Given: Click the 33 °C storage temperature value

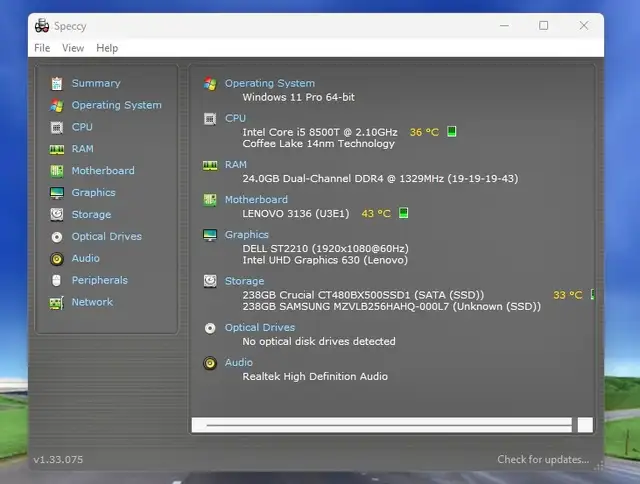Looking at the screenshot, I should click(567, 295).
